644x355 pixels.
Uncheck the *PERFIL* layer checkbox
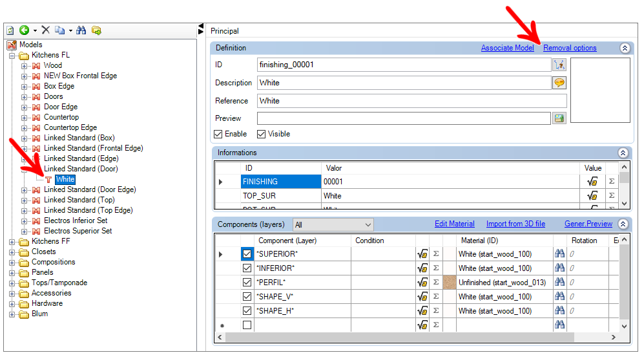(247, 282)
